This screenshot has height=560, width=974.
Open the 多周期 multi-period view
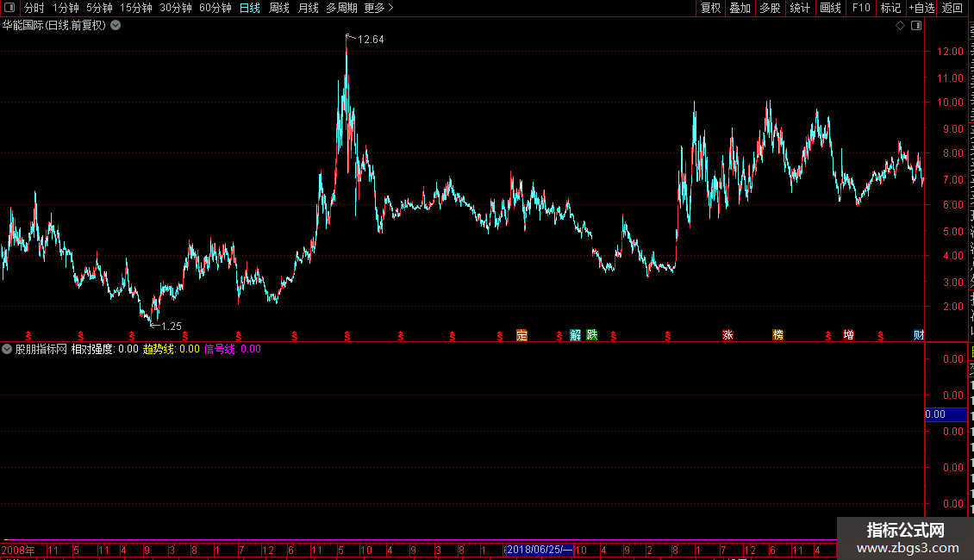[x=341, y=8]
